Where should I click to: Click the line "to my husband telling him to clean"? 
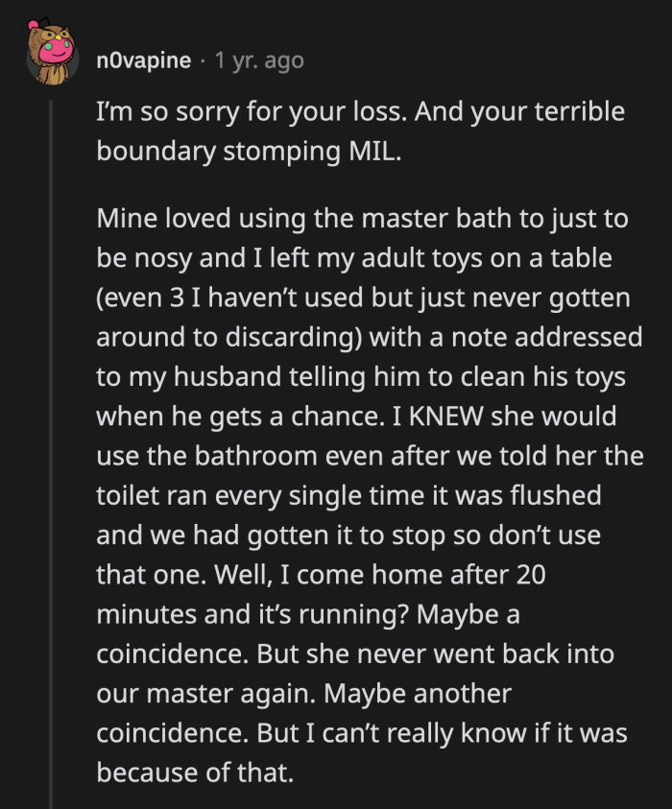[x=361, y=376]
